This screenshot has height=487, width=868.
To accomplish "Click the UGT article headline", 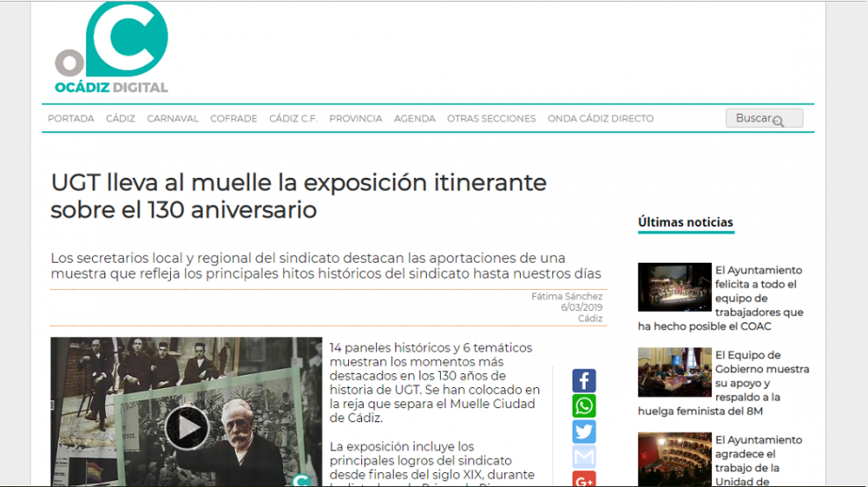I will (299, 196).
